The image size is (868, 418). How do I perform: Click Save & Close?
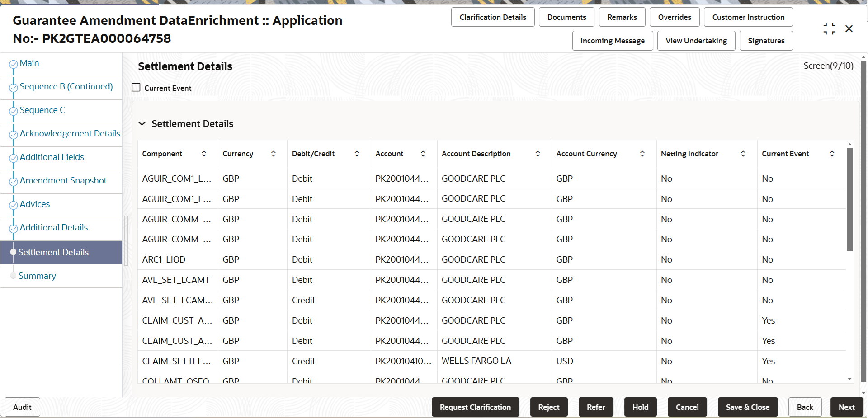click(x=748, y=407)
